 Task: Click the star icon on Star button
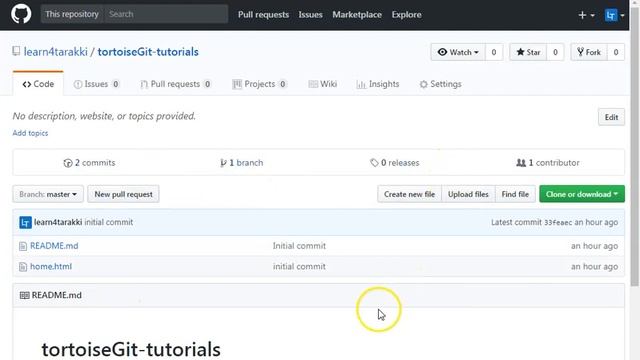(520, 52)
